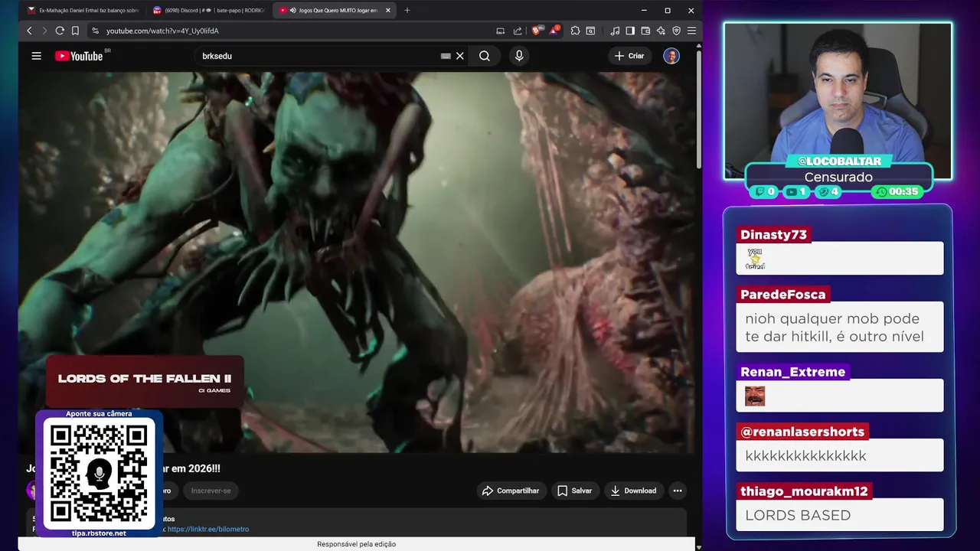
Task: Open browser main hamburger menu
Action: click(x=691, y=31)
